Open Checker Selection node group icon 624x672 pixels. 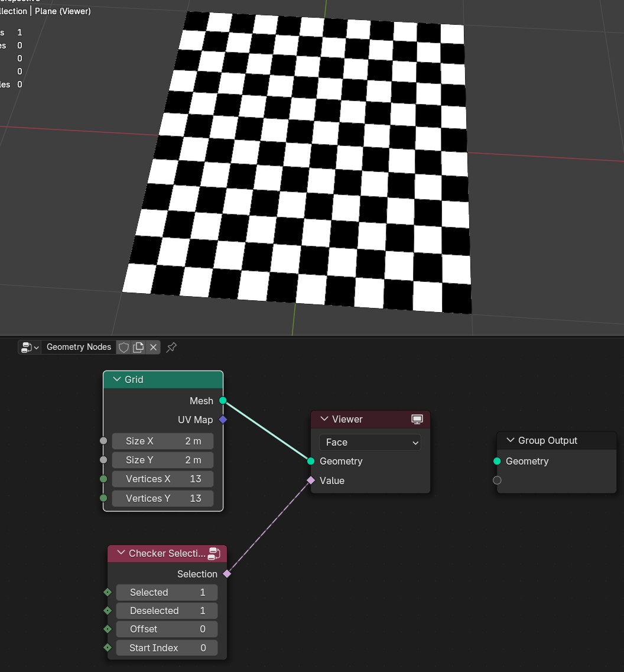click(214, 554)
